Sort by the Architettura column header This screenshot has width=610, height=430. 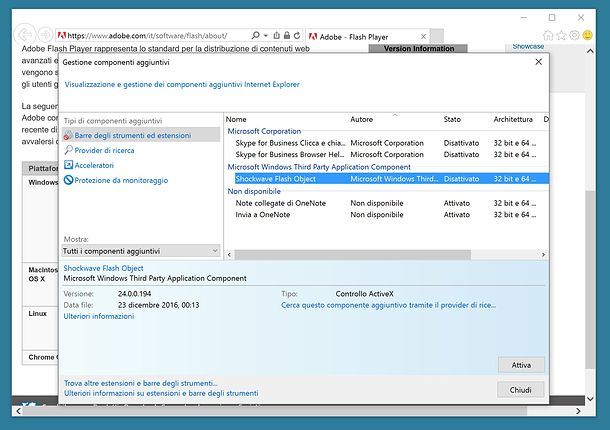coord(513,119)
